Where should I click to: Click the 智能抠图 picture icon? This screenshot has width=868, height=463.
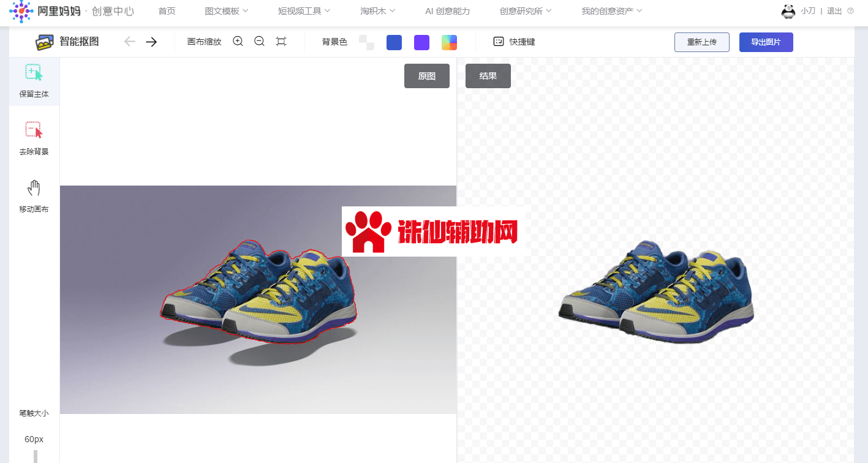click(45, 42)
